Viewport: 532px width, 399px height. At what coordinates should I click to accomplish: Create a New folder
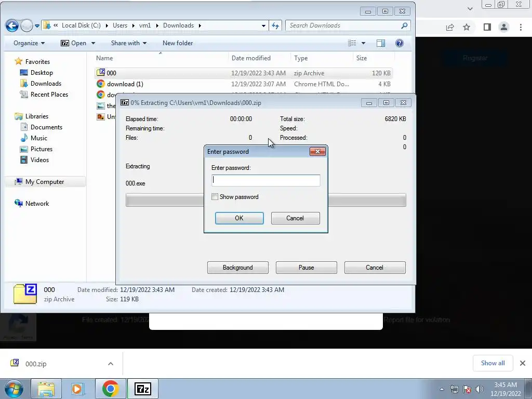[178, 43]
